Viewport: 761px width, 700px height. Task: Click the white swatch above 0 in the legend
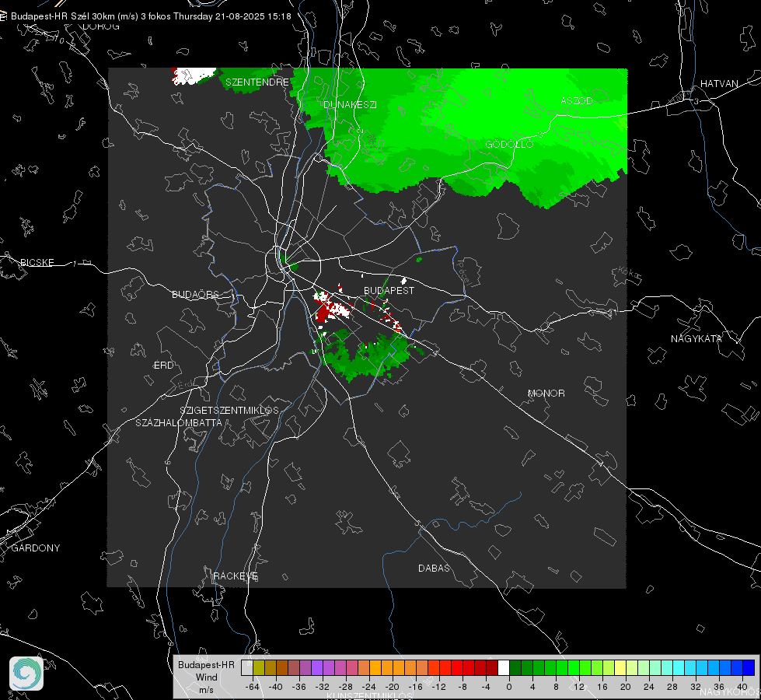point(504,667)
